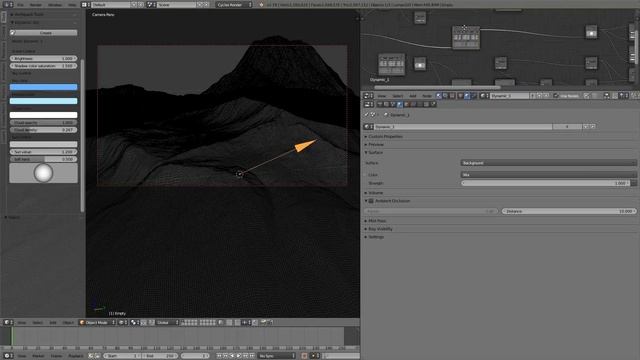Open the Window menu in top bar
Image resolution: width=640 pixels, height=360 pixels.
pyautogui.click(x=55, y=4)
